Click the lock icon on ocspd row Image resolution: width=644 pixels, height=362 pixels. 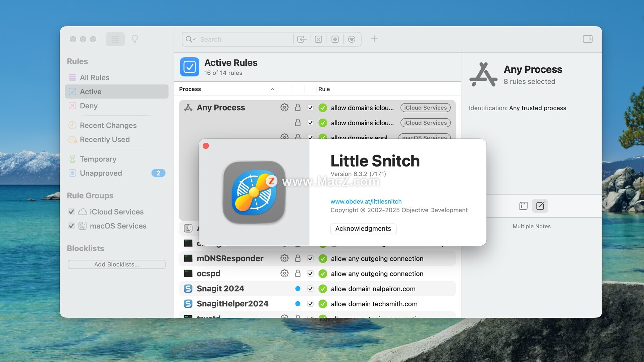point(298,274)
